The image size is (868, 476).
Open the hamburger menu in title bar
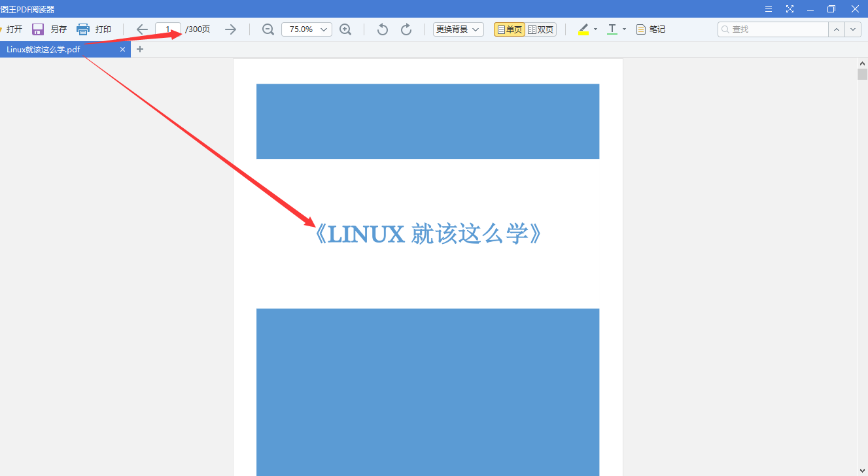click(769, 9)
